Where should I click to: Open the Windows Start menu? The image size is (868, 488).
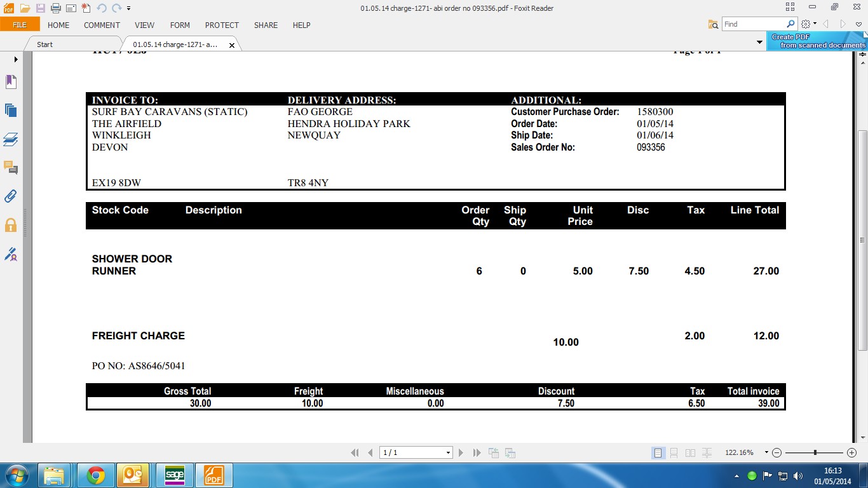coord(16,475)
